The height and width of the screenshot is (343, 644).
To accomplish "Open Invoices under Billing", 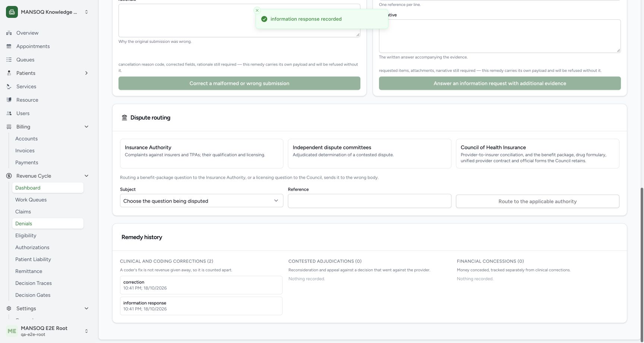I will pyautogui.click(x=25, y=150).
